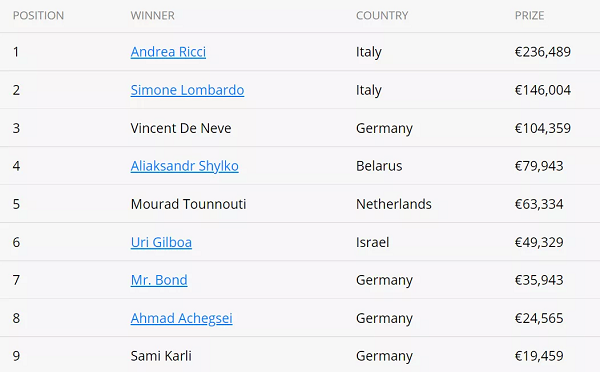This screenshot has height=372, width=600.
Task: Click the COUNTRY column header
Action: 382,16
